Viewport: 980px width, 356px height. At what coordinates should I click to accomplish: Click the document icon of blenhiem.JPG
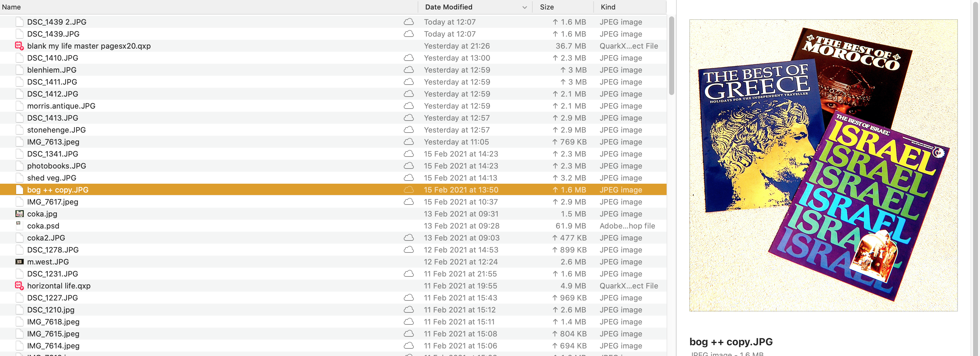tap(19, 70)
